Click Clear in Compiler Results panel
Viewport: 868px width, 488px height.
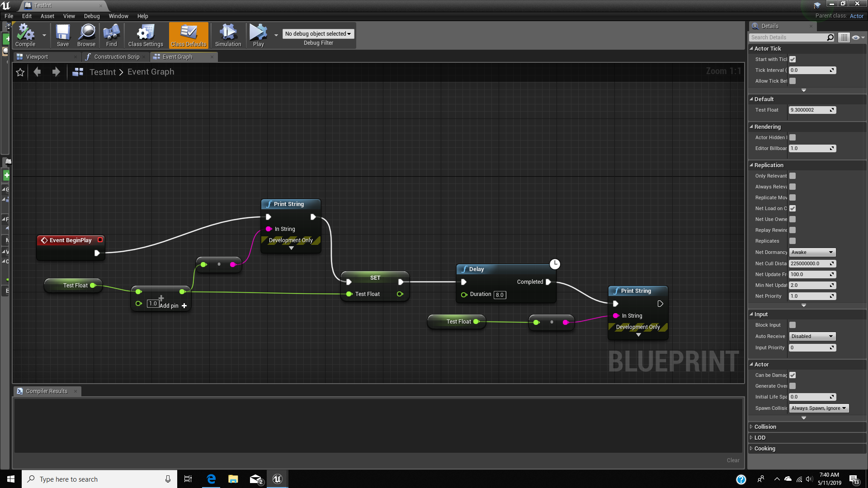pos(733,460)
